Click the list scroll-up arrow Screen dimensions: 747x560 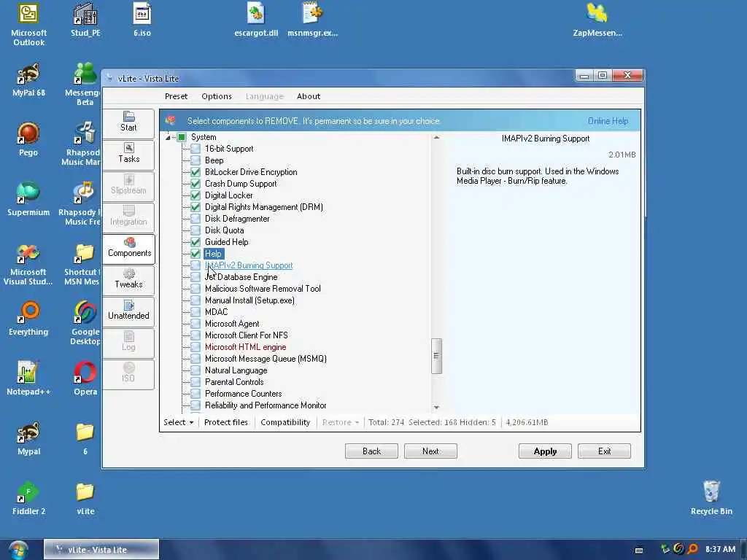point(436,138)
